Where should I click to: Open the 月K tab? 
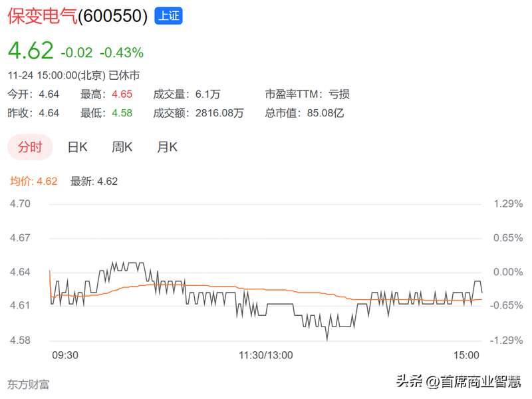[x=167, y=147]
